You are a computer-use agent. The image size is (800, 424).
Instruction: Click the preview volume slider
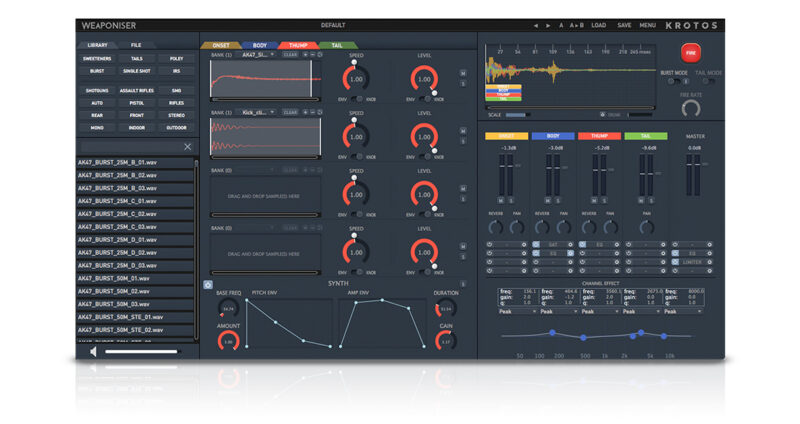[x=140, y=351]
